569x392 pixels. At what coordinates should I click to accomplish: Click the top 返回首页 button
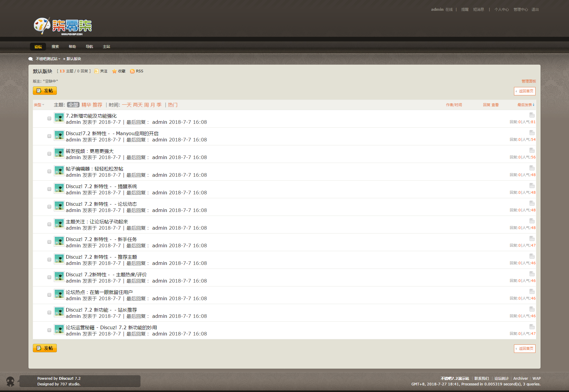click(525, 91)
